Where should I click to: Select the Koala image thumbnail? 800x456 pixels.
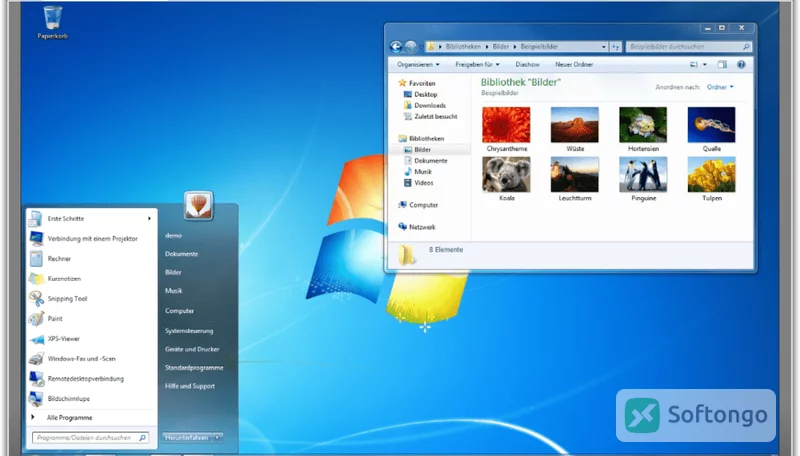click(506, 174)
